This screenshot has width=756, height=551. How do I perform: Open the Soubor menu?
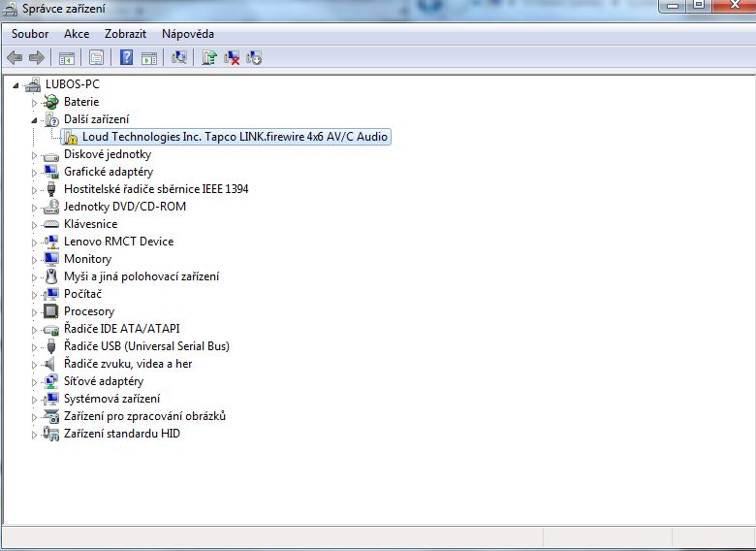click(x=30, y=34)
